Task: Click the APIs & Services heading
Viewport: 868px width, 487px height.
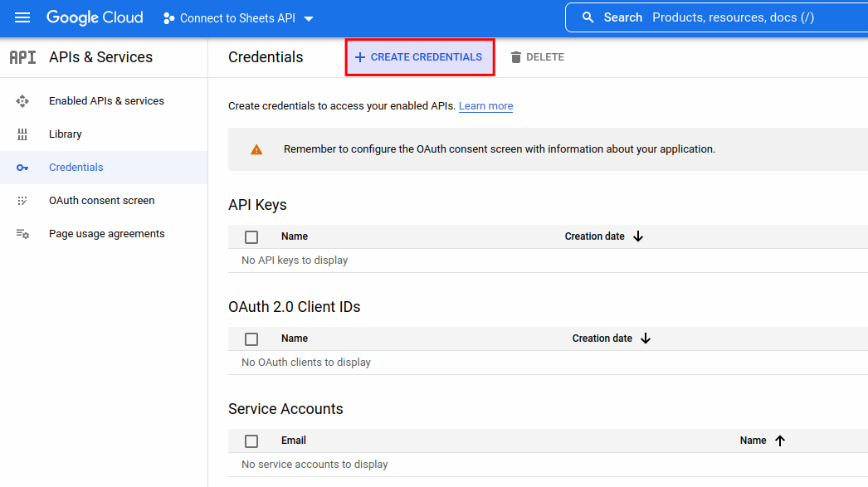Action: tap(100, 57)
